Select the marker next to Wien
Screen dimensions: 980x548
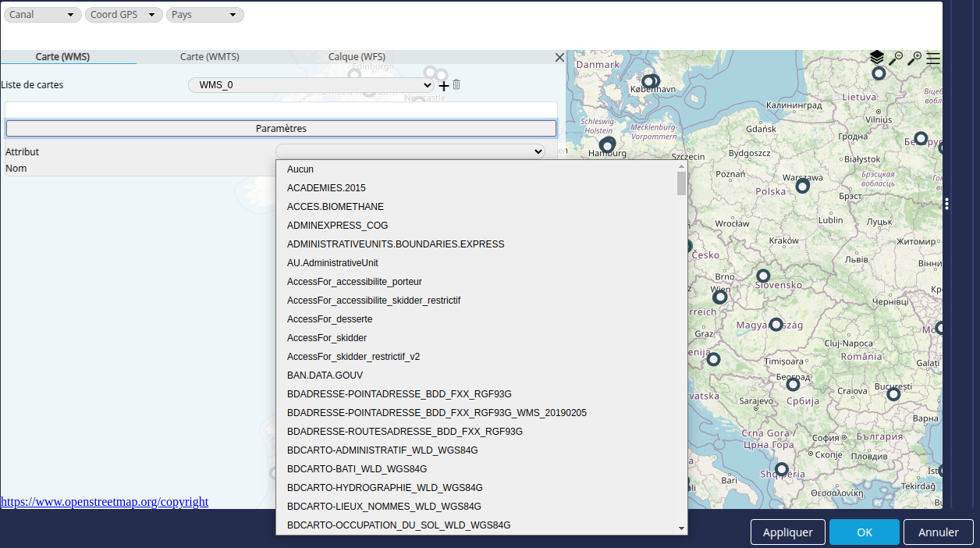[720, 297]
